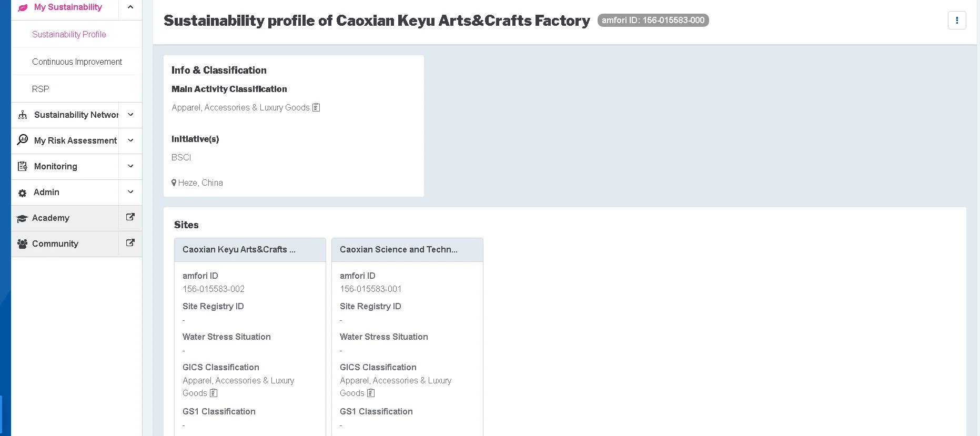This screenshot has height=436, width=980.
Task: Open Sustainability Profile page
Action: pos(69,34)
